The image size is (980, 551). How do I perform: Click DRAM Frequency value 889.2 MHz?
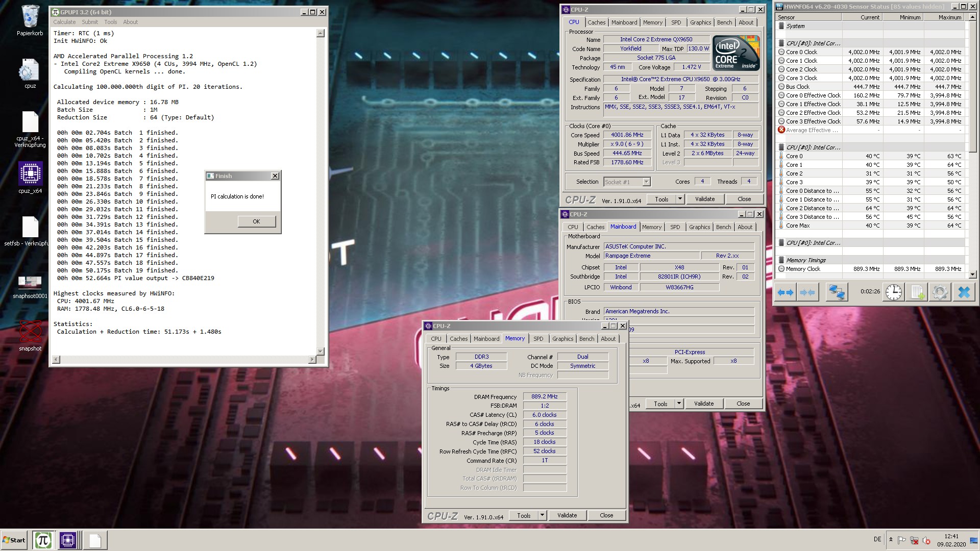click(x=545, y=396)
